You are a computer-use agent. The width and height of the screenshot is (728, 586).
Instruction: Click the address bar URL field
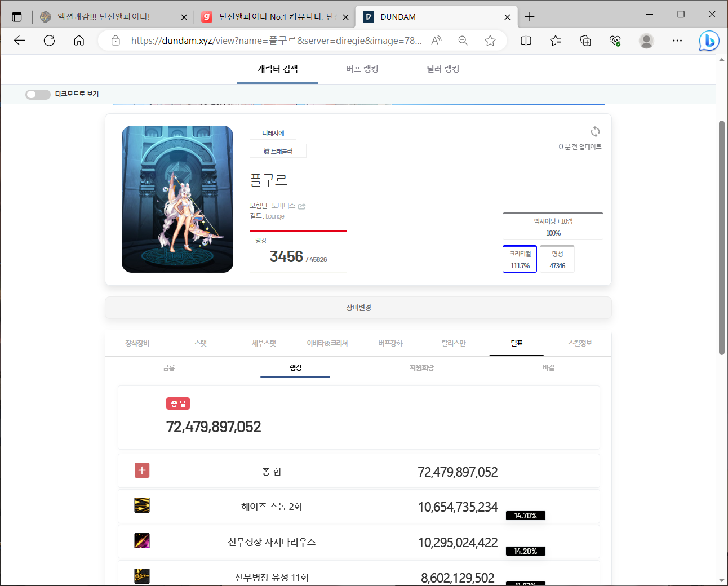click(276, 41)
